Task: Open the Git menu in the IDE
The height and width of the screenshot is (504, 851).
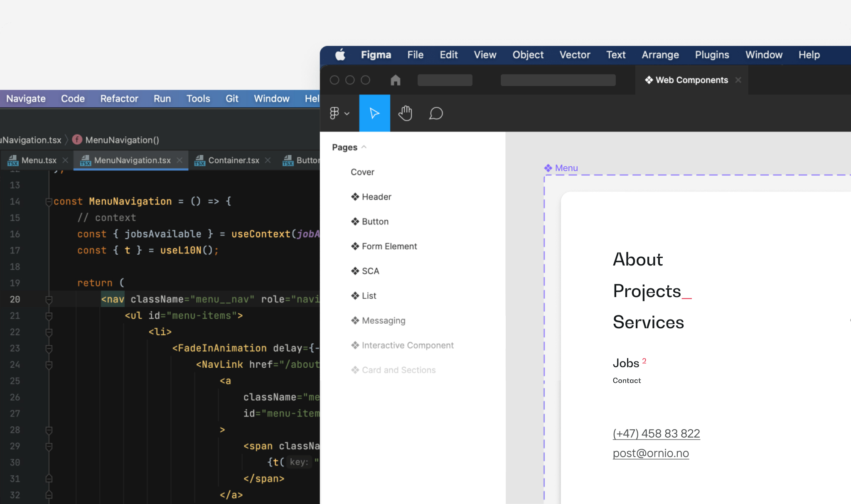Action: click(x=232, y=98)
